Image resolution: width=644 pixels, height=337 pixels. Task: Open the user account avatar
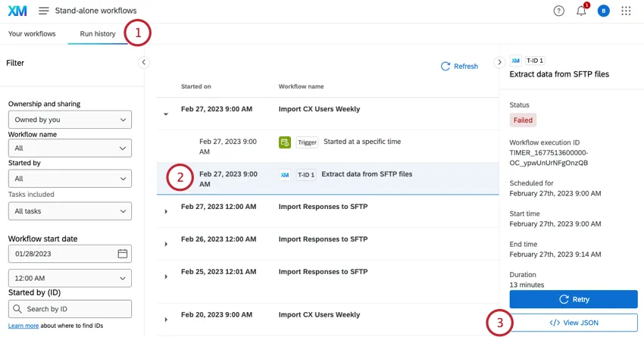pyautogui.click(x=603, y=11)
